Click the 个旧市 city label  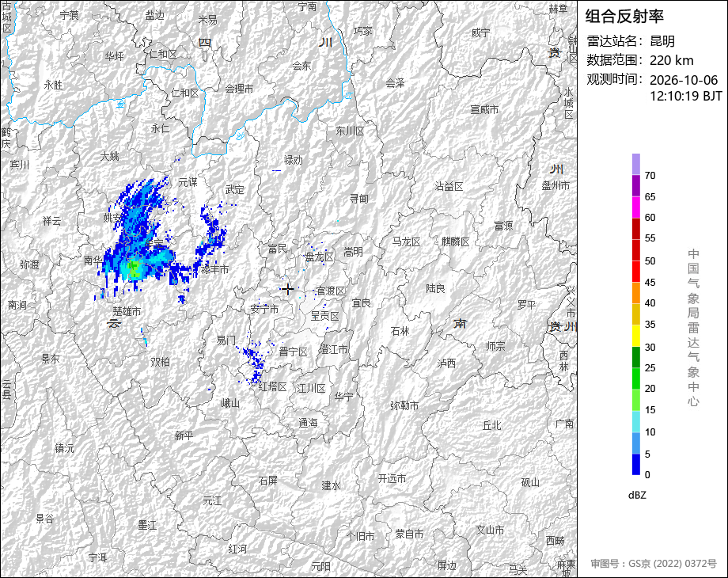[360, 536]
